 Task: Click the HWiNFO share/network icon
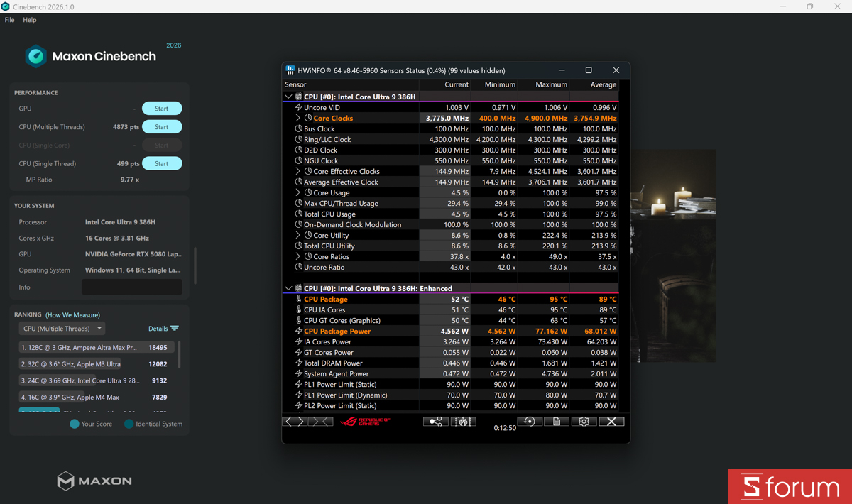[435, 421]
